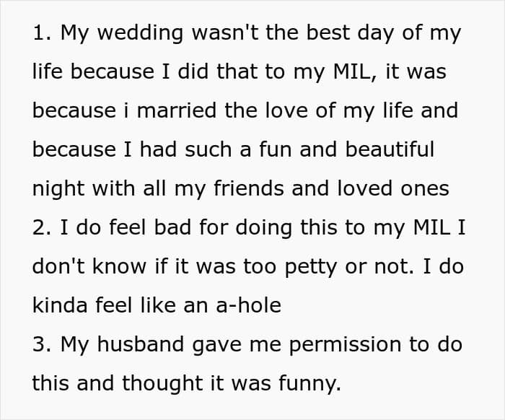
Task: Click the word 'married' in the third line
Action: pos(177,110)
